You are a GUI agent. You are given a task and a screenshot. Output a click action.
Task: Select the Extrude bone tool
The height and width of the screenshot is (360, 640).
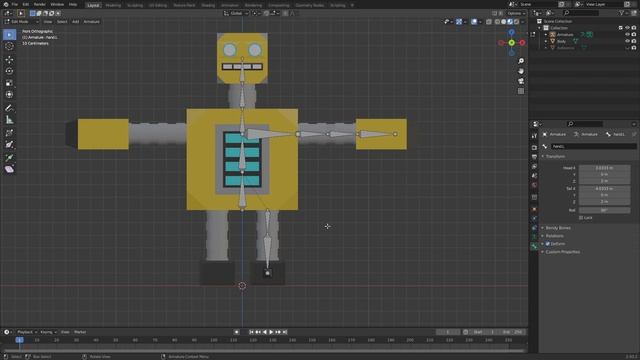(9, 158)
